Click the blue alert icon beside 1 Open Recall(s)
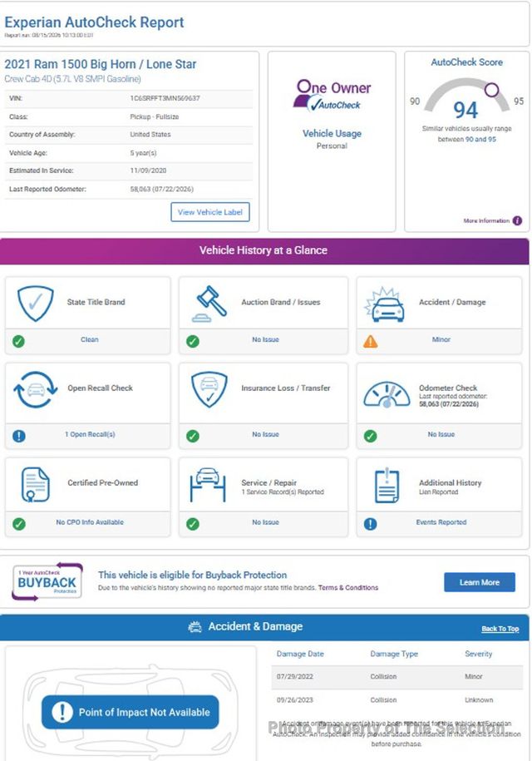This screenshot has height=761, width=532. click(x=18, y=436)
